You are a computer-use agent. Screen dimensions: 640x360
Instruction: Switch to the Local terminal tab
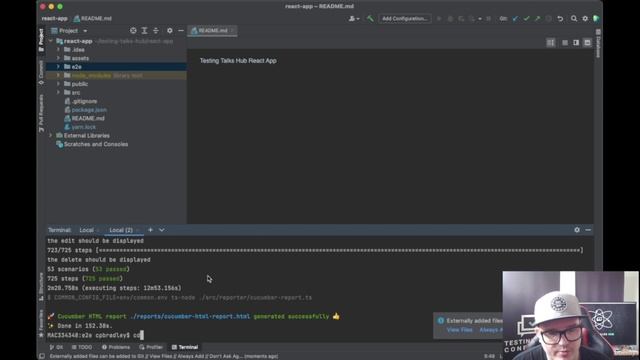click(87, 230)
